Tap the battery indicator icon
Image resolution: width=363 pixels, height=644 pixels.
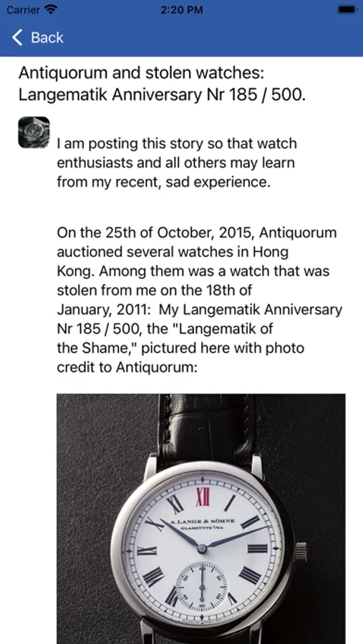click(346, 9)
